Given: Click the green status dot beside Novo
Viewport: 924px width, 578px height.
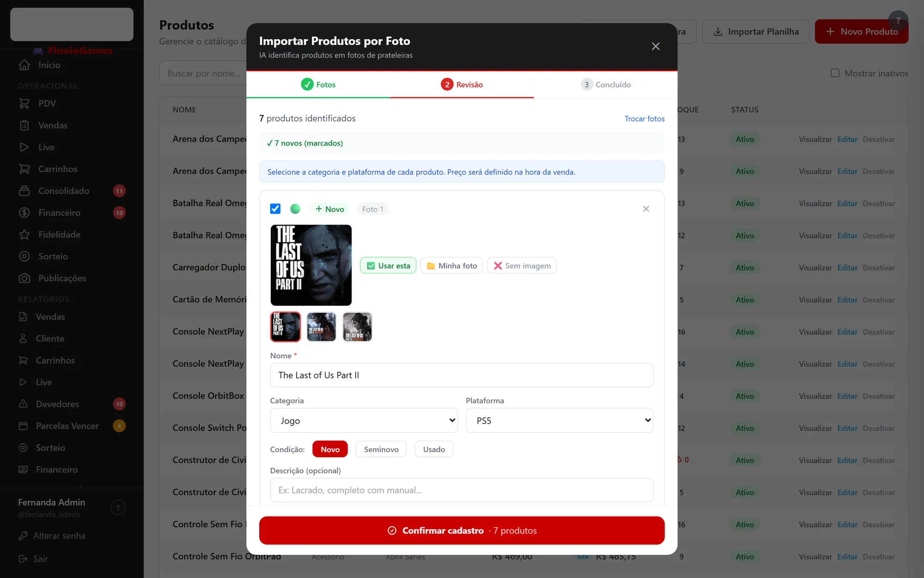Looking at the screenshot, I should [x=295, y=209].
